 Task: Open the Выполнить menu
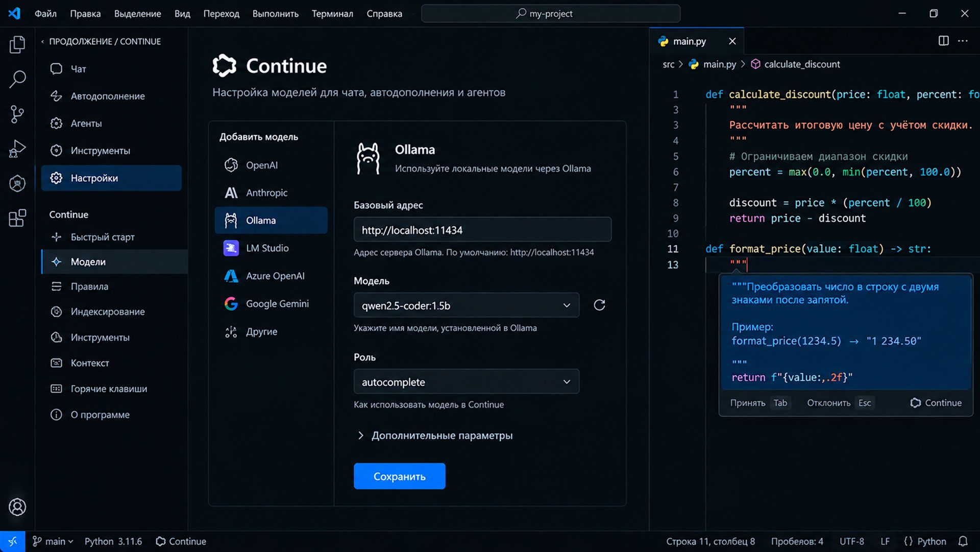point(275,14)
